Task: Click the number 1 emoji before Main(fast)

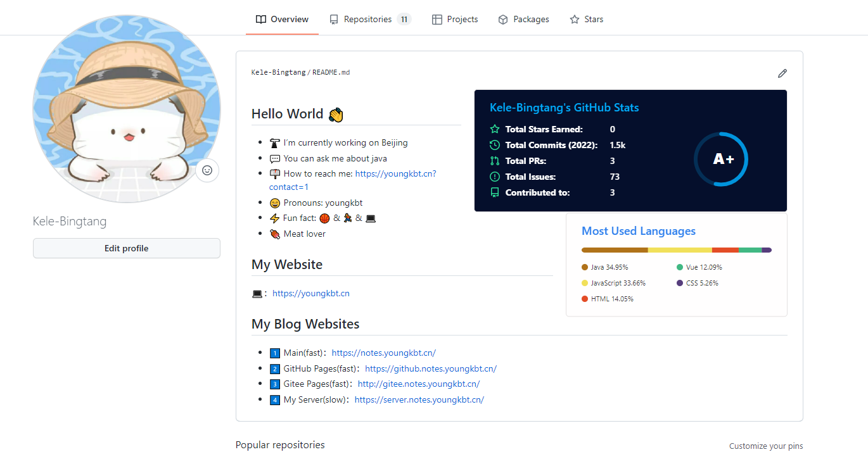Action: tap(275, 353)
